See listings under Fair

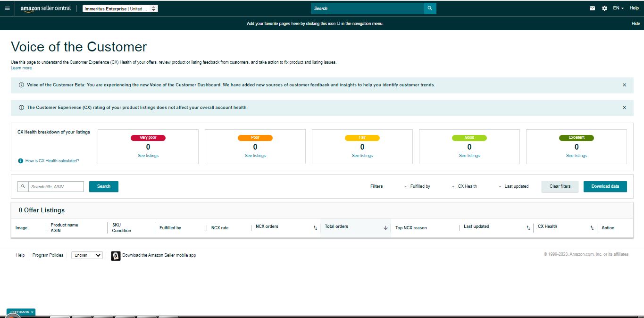tap(362, 156)
